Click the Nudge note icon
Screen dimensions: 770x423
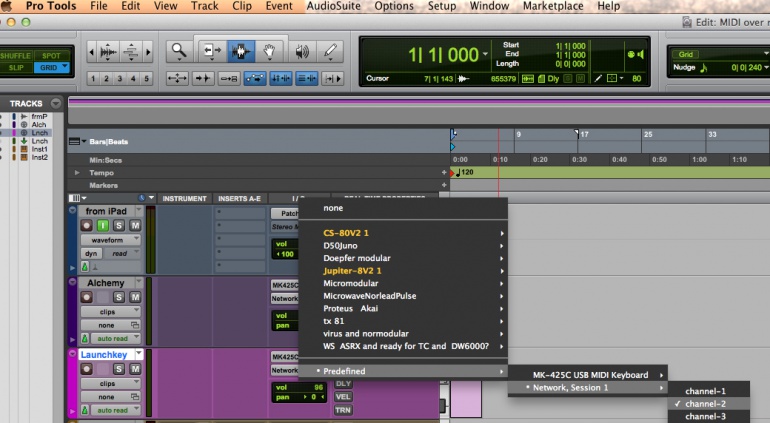703,68
